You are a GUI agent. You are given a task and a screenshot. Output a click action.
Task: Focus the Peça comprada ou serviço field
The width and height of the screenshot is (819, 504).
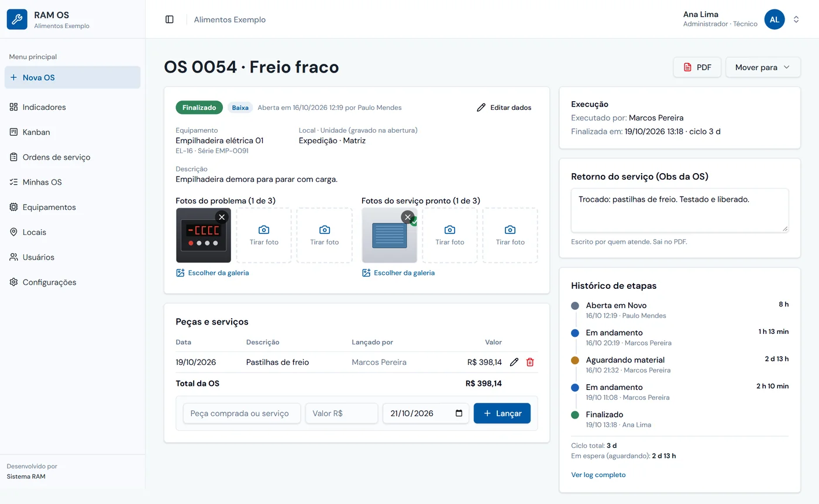pyautogui.click(x=242, y=413)
